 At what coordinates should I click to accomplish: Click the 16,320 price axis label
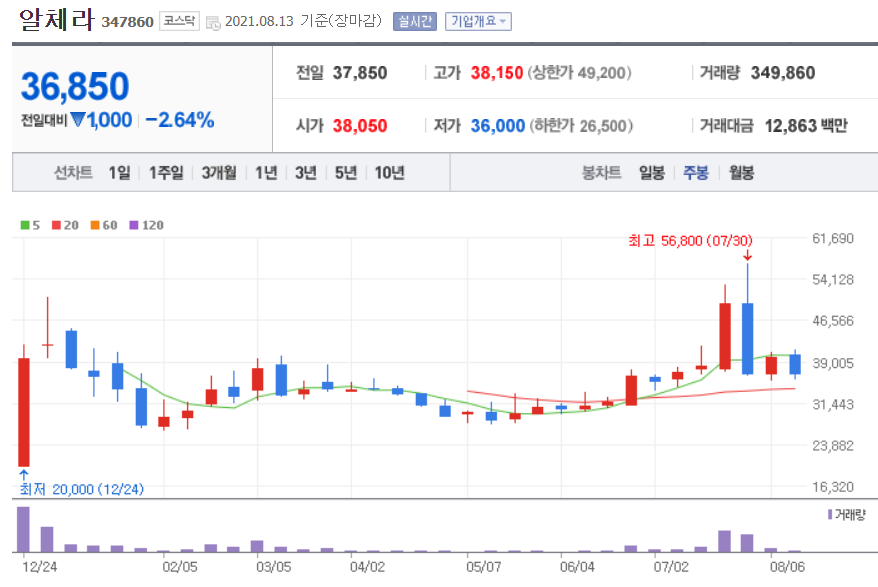833,487
